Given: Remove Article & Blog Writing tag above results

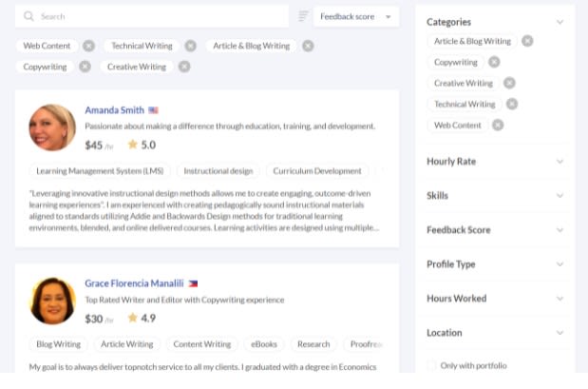Looking at the screenshot, I should pyautogui.click(x=308, y=46).
